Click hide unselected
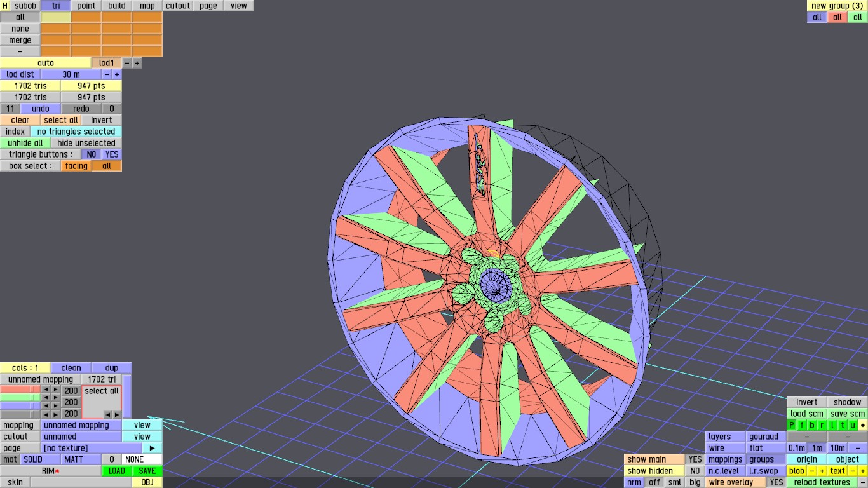868x488 pixels. pos(86,143)
